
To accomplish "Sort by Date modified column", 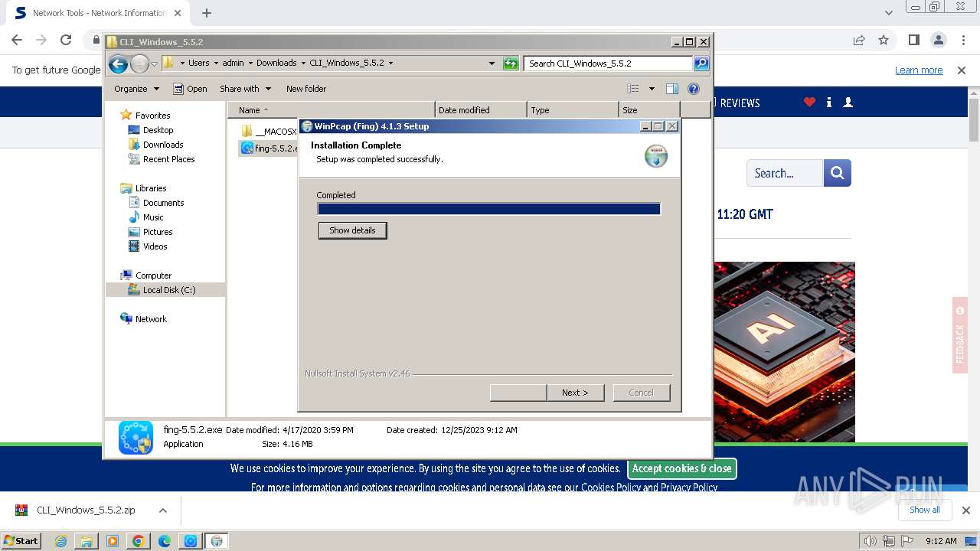I will click(x=481, y=110).
